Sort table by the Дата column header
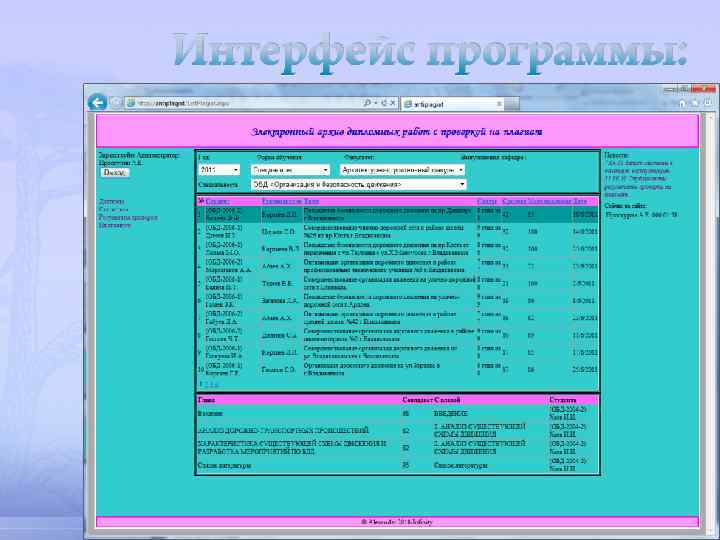This screenshot has height=540, width=720. (580, 201)
